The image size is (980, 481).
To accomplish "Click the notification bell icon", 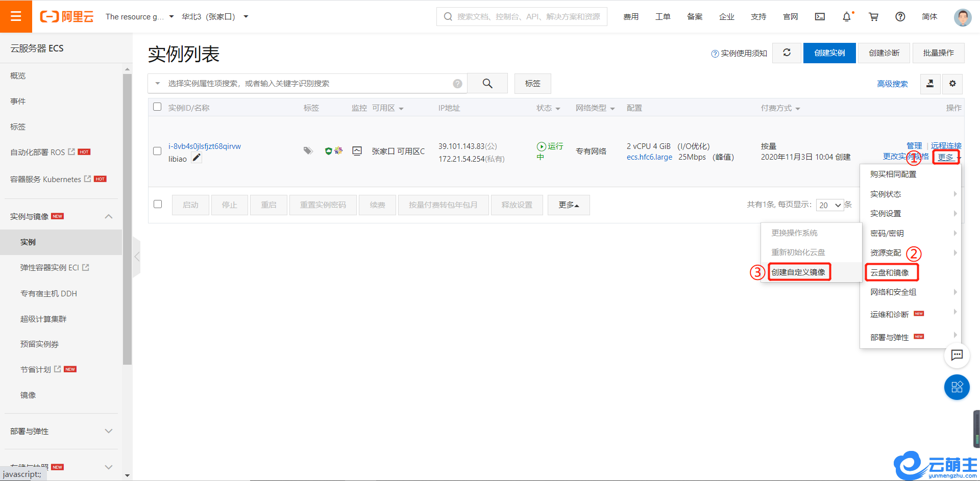I will point(846,17).
